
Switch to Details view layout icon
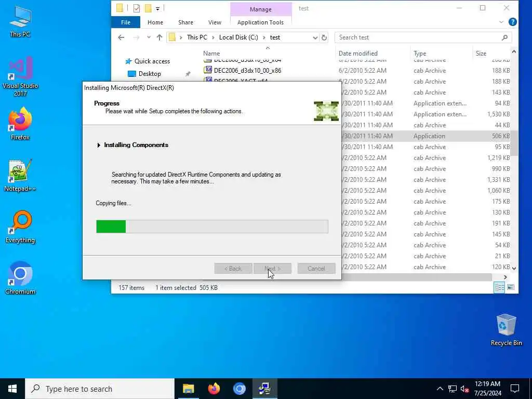coord(499,287)
